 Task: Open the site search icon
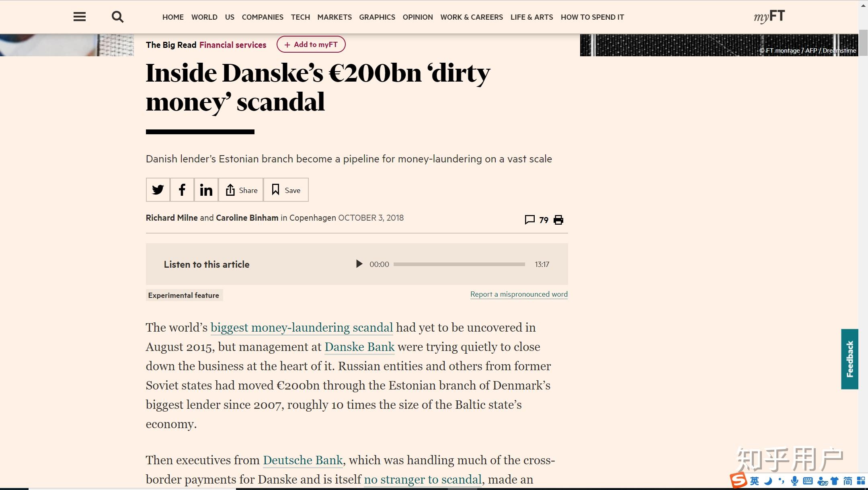click(x=117, y=17)
